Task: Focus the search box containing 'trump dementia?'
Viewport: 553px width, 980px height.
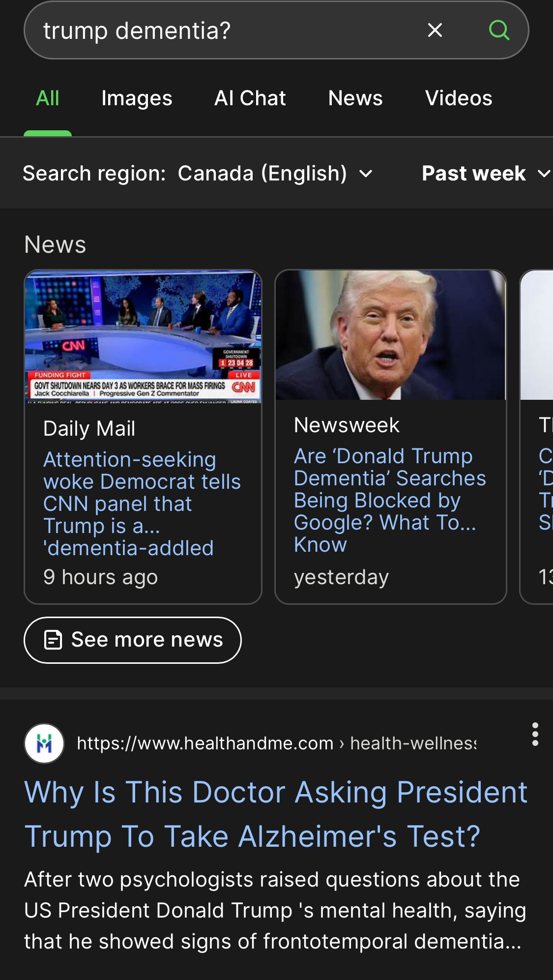Action: pos(221,30)
